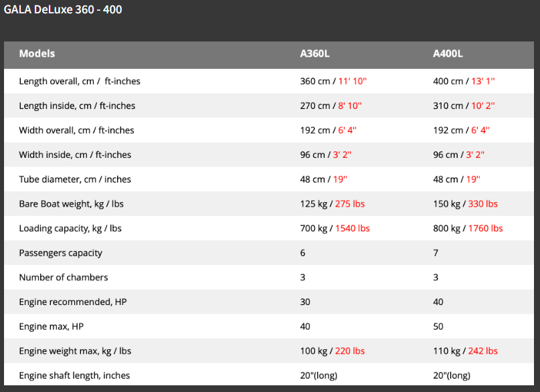Image resolution: width=540 pixels, height=392 pixels.
Task: Click the passengers capacity value 7
Action: pos(436,253)
